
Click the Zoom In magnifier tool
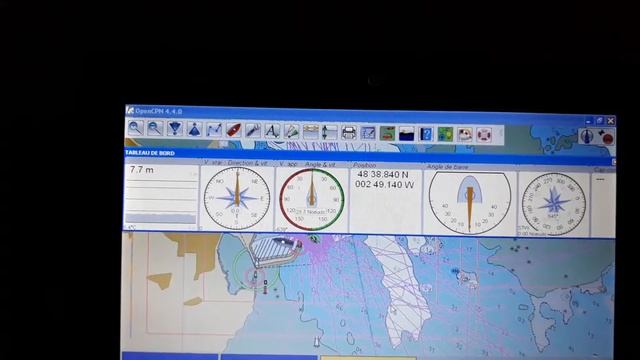click(x=135, y=128)
